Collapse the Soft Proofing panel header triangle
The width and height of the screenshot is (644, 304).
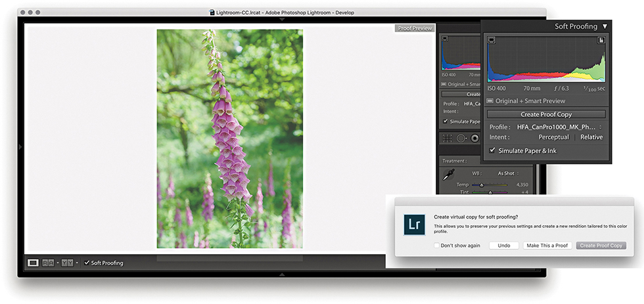(605, 27)
